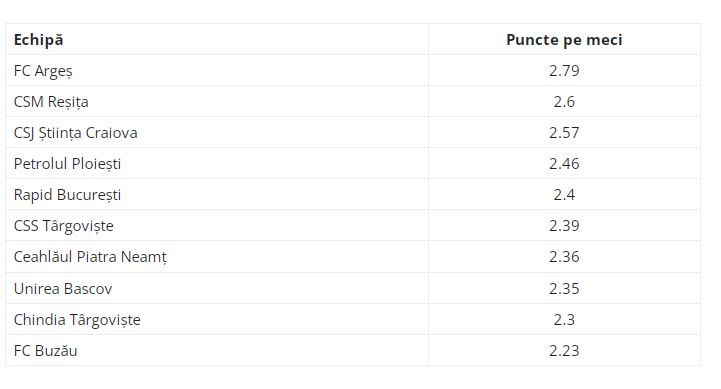This screenshot has width=721, height=389.
Task: Select the FC Buzău team cell
Action: (217, 350)
